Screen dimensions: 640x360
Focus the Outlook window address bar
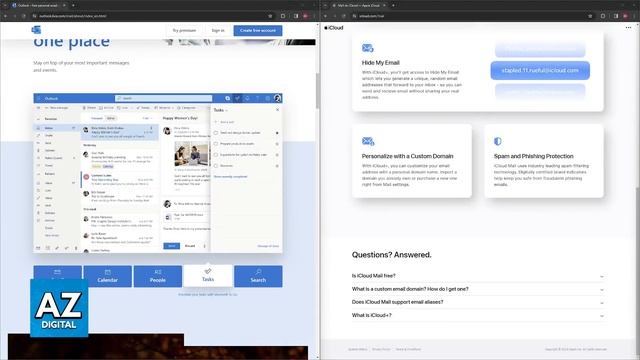151,16
